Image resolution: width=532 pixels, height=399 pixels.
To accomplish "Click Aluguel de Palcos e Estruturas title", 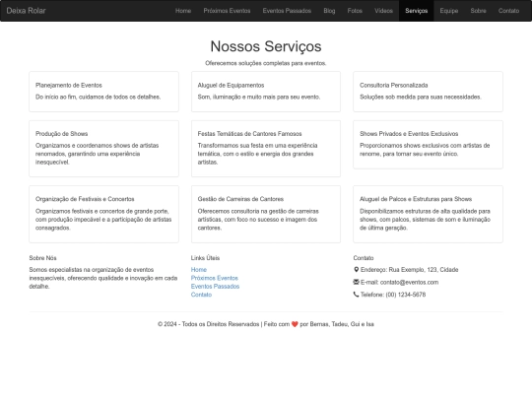I will (x=416, y=199).
